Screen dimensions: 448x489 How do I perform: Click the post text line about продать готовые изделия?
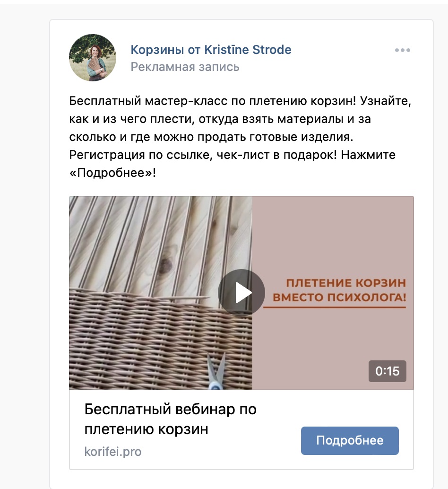(211, 137)
